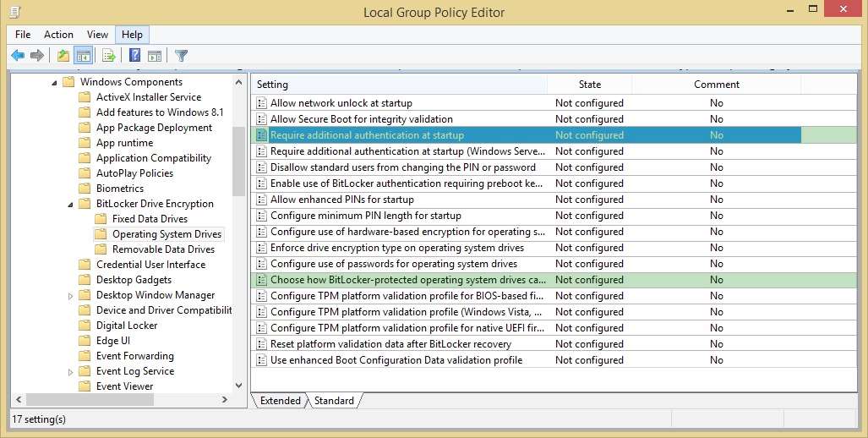
Task: Select Desktop Gadgets in the tree
Action: click(x=134, y=280)
